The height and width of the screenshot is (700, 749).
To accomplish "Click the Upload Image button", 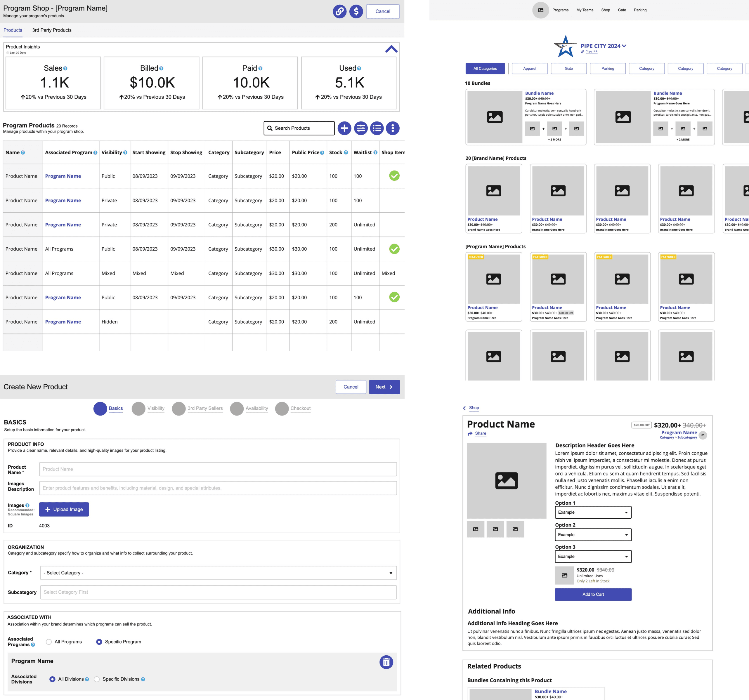I will pyautogui.click(x=64, y=509).
